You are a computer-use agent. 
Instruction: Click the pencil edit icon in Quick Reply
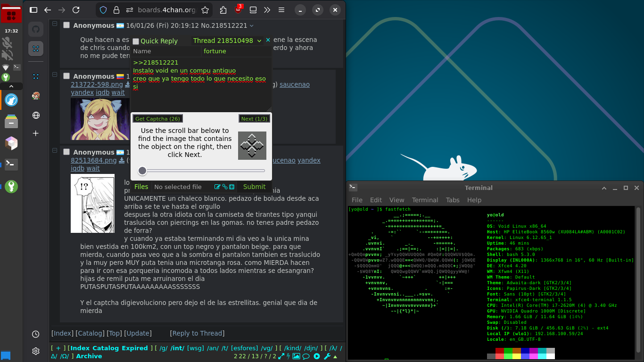[217, 187]
